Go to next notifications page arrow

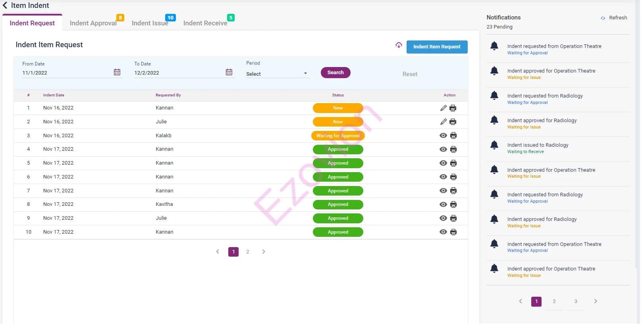point(596,301)
